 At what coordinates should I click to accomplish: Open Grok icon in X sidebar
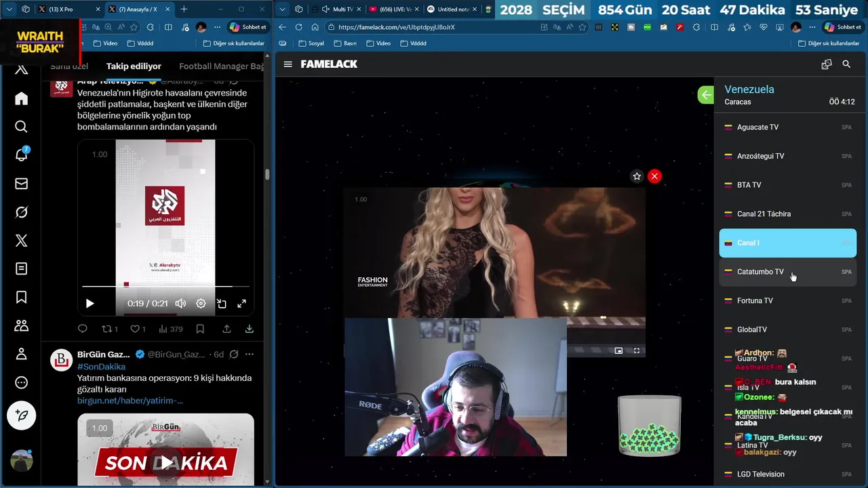pos(21,212)
